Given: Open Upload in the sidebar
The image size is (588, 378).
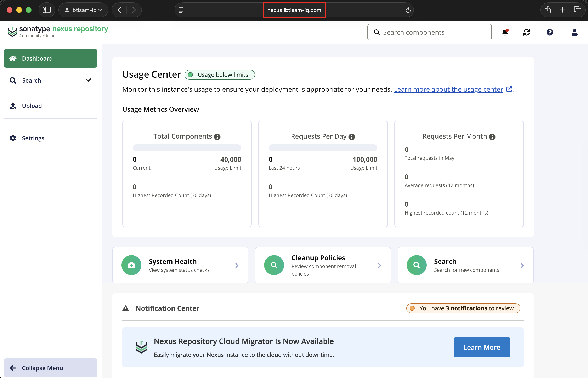Looking at the screenshot, I should pos(51,106).
